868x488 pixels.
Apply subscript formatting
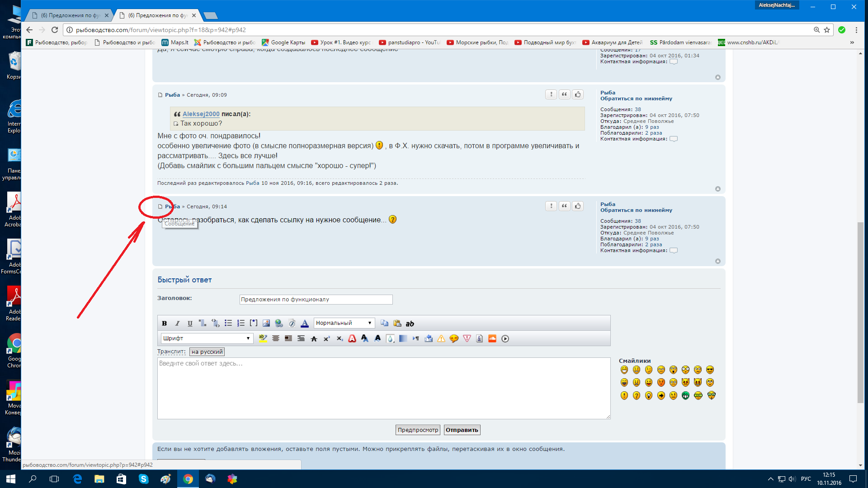tap(340, 338)
